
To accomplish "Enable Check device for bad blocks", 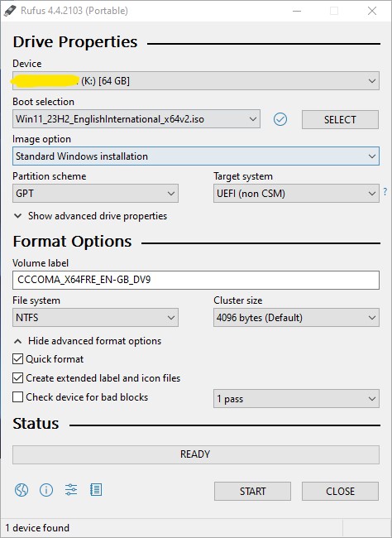I will coord(17,397).
